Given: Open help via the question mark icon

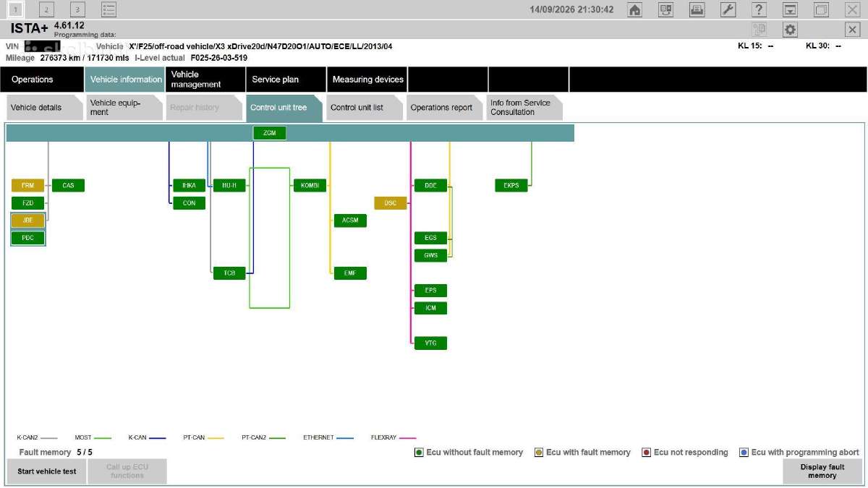Looking at the screenshot, I should coord(759,10).
